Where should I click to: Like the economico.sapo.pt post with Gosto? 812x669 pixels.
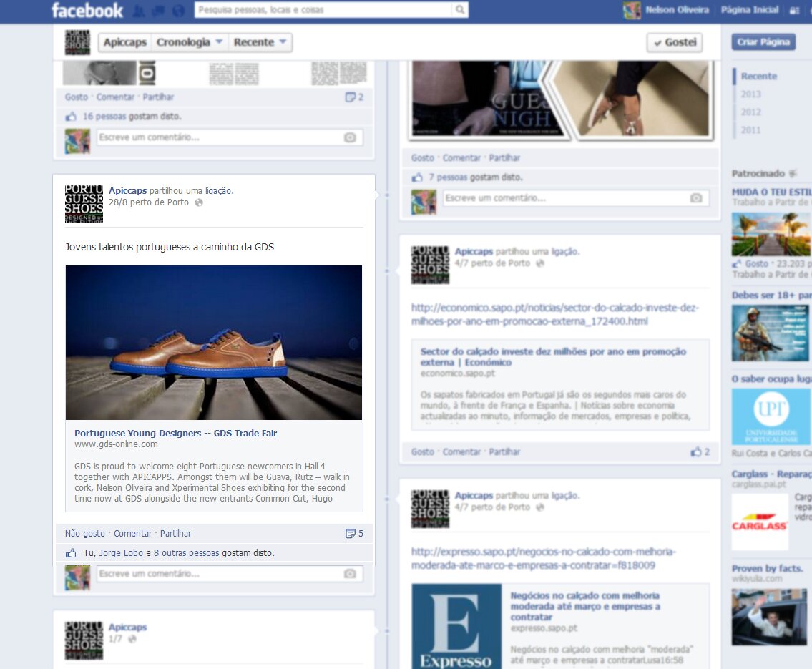click(423, 451)
